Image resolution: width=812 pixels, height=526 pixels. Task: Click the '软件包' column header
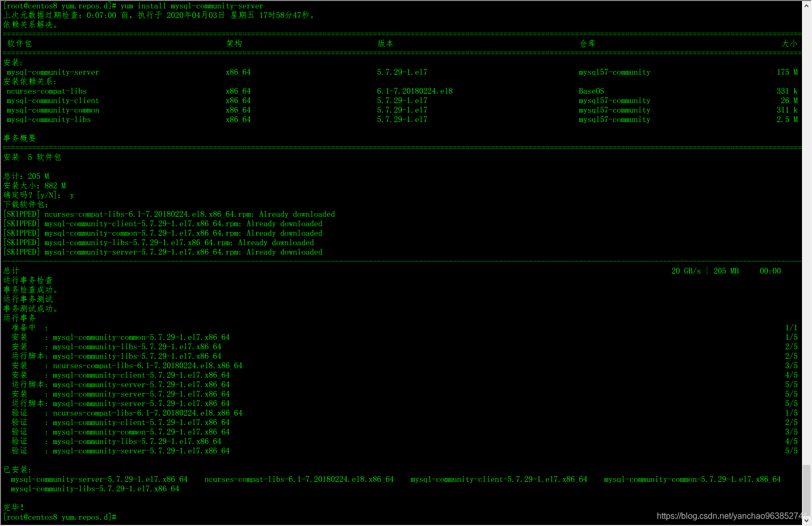pos(19,44)
